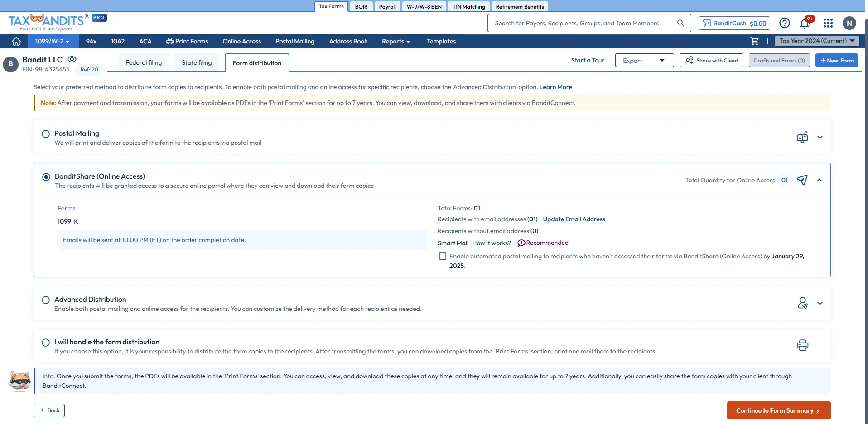This screenshot has height=424, width=868.
Task: Open Tax Year 2024 (Current) dropdown
Action: [817, 41]
